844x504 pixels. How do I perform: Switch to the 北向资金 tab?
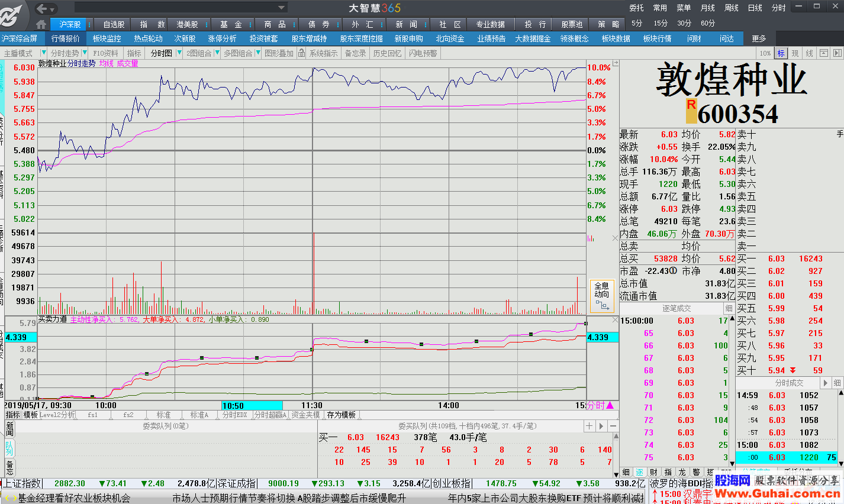450,38
